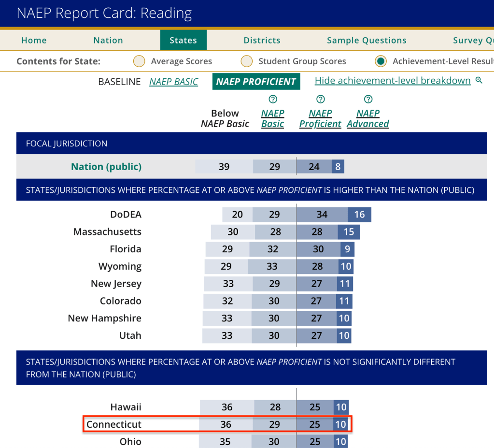Click magnifier icon beside Hide achievement-level breakdown

(x=479, y=81)
